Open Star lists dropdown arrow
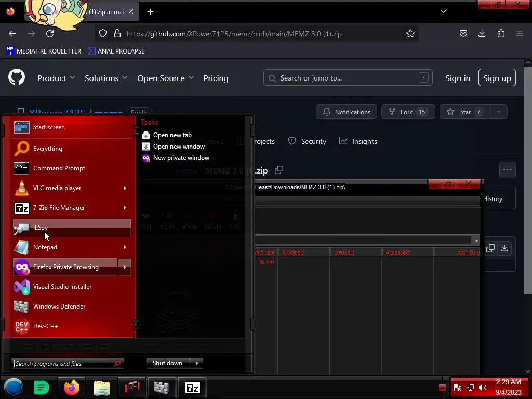This screenshot has height=399, width=532. click(x=499, y=112)
